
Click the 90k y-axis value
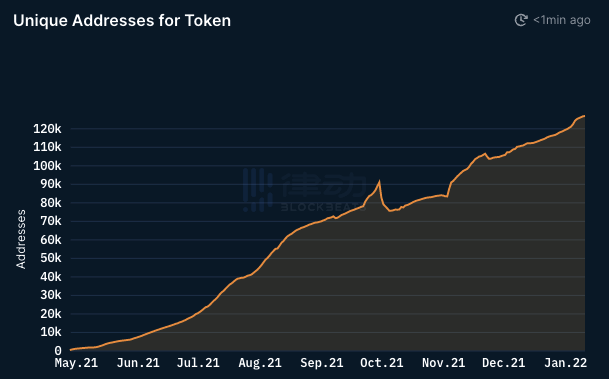(50, 184)
